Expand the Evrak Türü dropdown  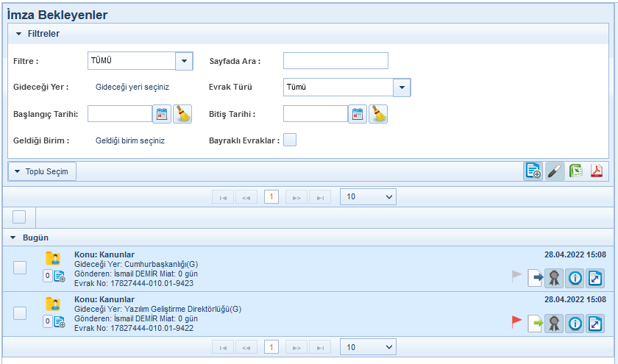[402, 88]
